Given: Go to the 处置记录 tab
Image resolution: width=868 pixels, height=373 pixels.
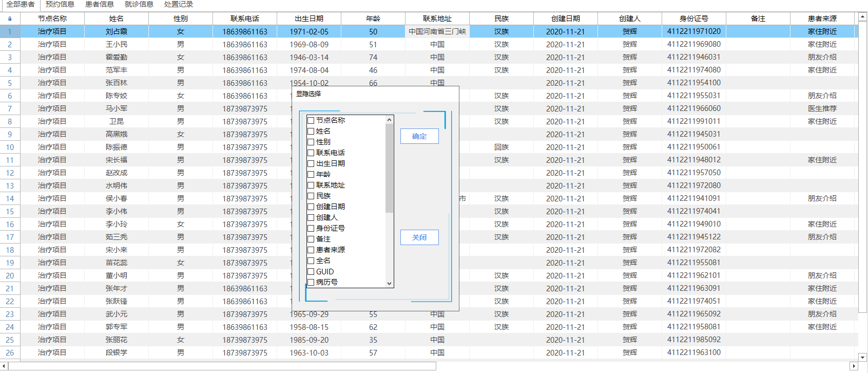Looking at the screenshot, I should [179, 5].
